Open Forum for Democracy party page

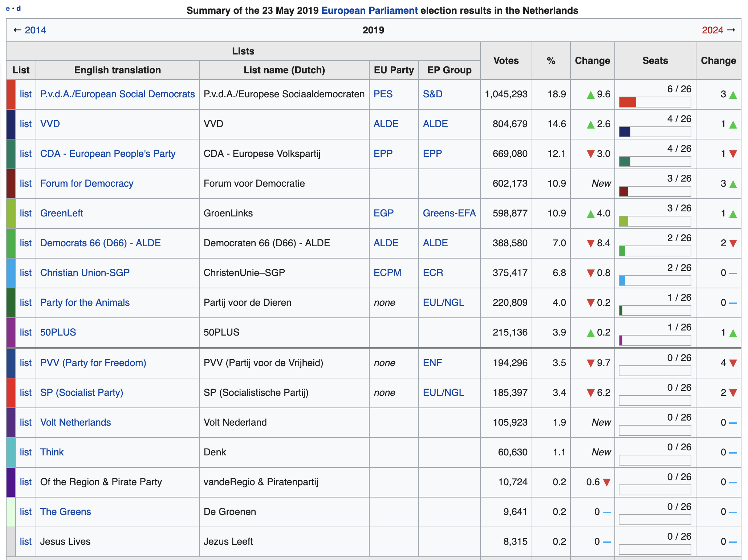pos(86,183)
